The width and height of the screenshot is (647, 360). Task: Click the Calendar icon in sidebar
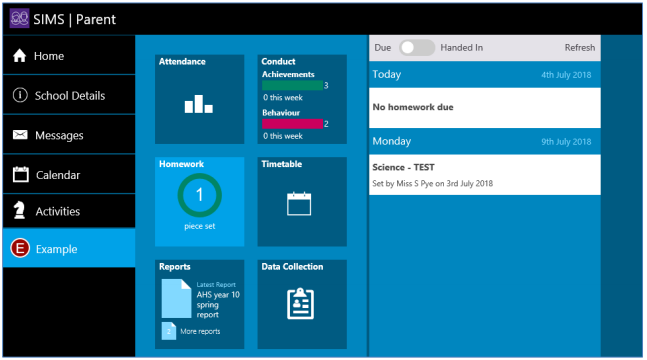pyautogui.click(x=20, y=174)
